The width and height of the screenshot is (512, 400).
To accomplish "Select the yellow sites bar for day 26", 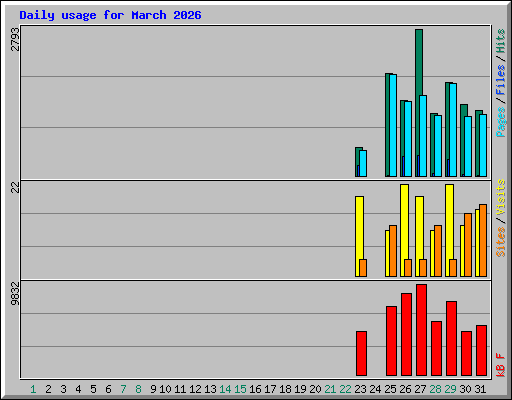I will pos(404,222).
